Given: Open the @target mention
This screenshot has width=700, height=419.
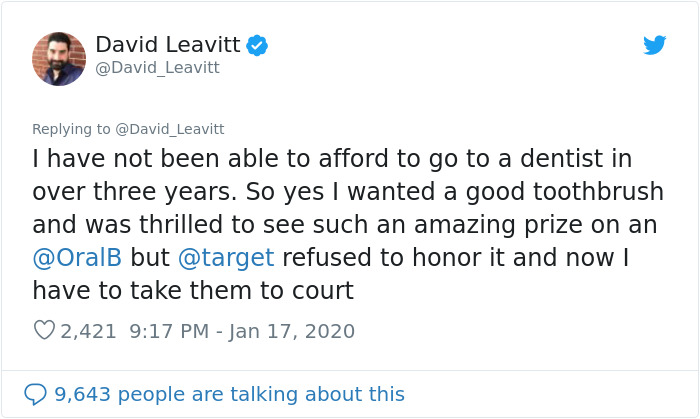Looking at the screenshot, I should point(225,257).
